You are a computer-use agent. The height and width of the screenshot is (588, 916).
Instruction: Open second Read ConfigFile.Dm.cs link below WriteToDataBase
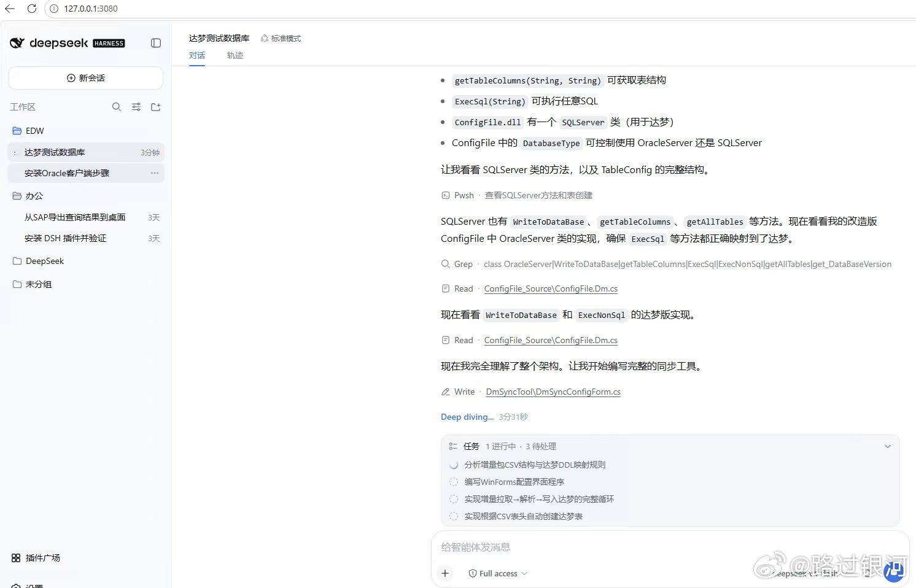pos(551,340)
